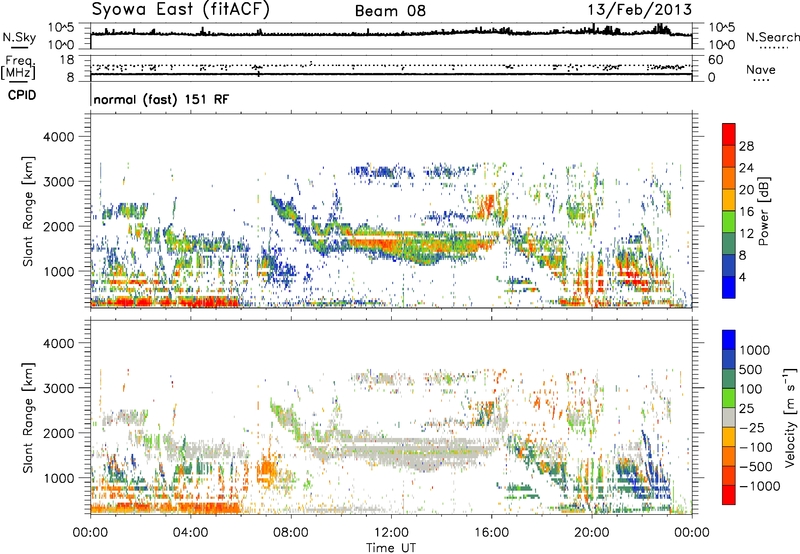Click the 'Slant Range [km]' label of the power panel

(28, 211)
